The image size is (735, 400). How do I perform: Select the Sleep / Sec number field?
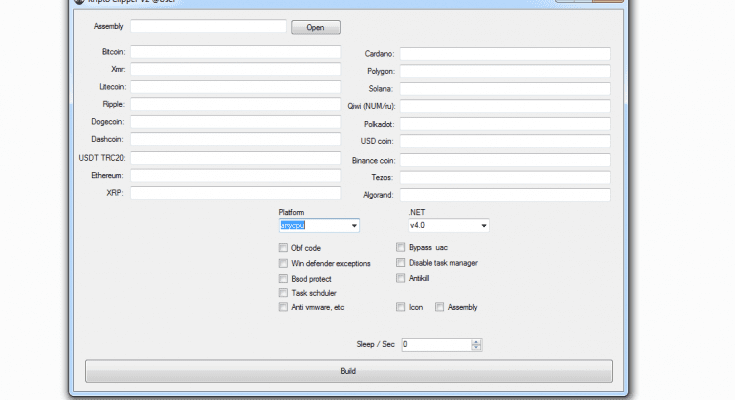435,345
